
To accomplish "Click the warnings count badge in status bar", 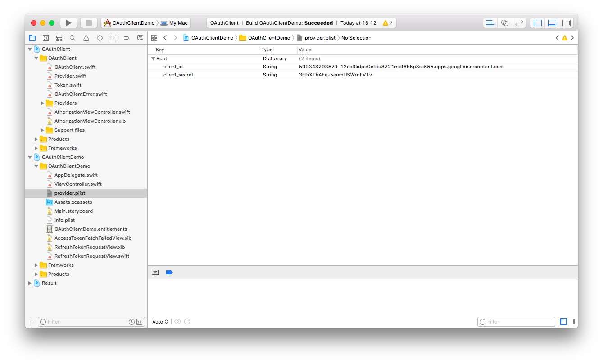I will 387,23.
